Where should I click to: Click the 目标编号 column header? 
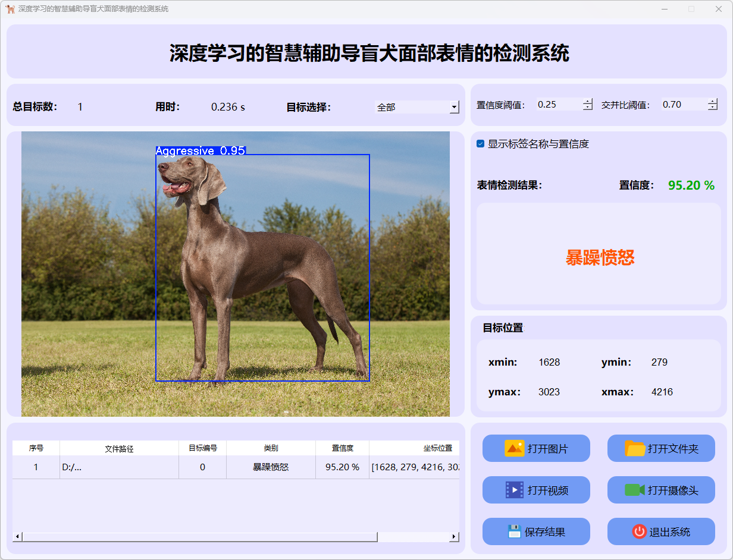click(x=203, y=448)
